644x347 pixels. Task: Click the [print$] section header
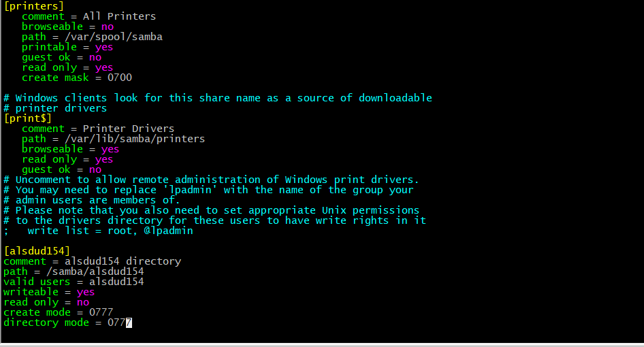tap(27, 118)
